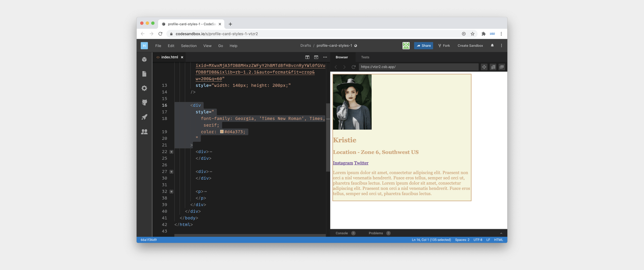Click the green user avatar
Image resolution: width=644 pixels, height=270 pixels.
click(406, 46)
